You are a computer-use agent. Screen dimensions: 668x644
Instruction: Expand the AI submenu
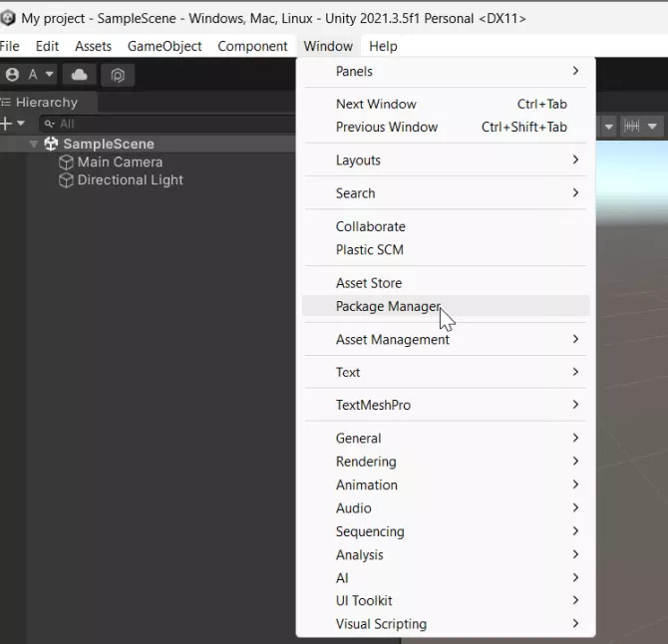446,578
